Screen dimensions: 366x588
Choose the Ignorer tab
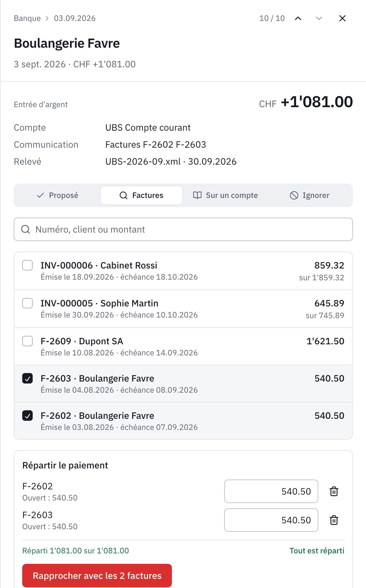pos(309,195)
